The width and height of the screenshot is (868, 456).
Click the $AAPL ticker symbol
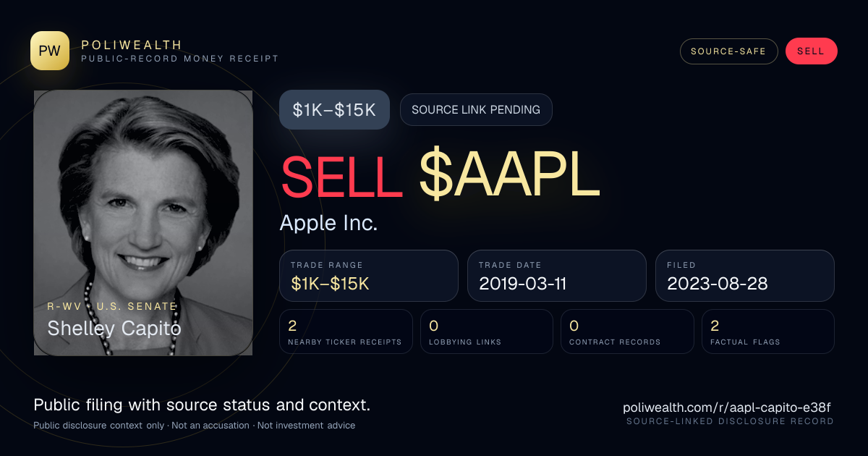click(510, 177)
